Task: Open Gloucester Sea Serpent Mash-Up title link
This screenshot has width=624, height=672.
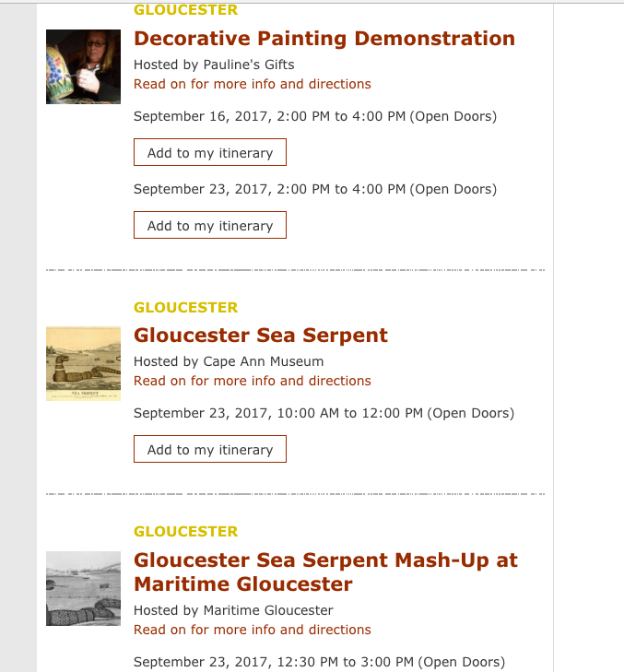Action: 325,572
